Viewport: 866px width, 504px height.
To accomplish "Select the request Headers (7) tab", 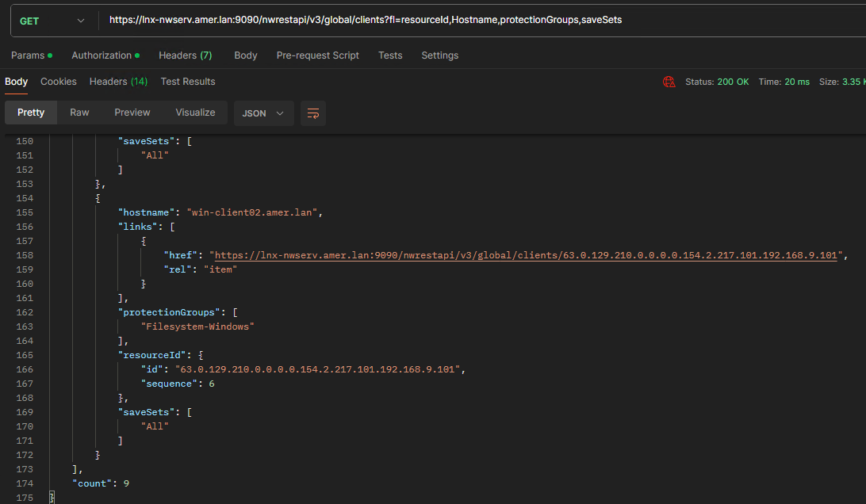I will [x=185, y=55].
